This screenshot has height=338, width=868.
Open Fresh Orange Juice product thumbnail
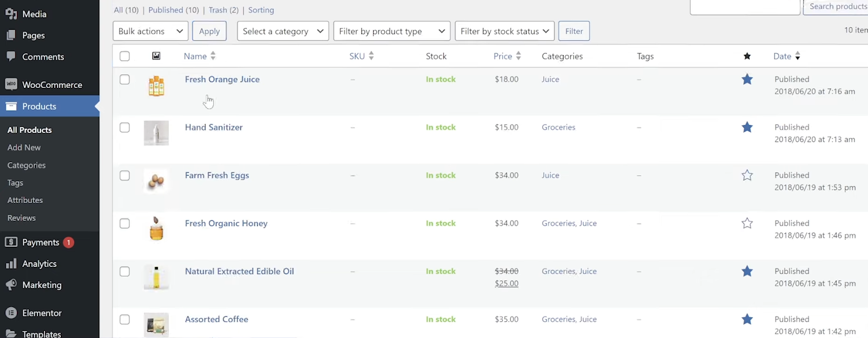point(156,86)
